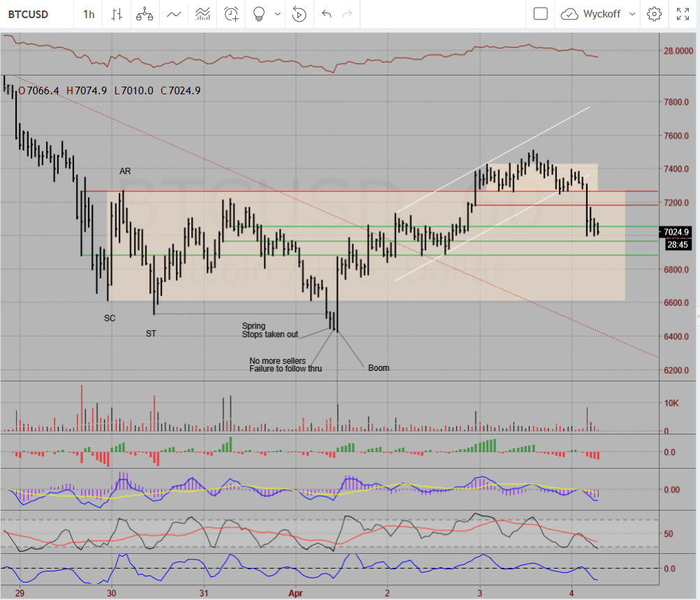This screenshot has height=600, width=700.
Task: Click the Wyckoff cloud save button
Action: pos(570,14)
